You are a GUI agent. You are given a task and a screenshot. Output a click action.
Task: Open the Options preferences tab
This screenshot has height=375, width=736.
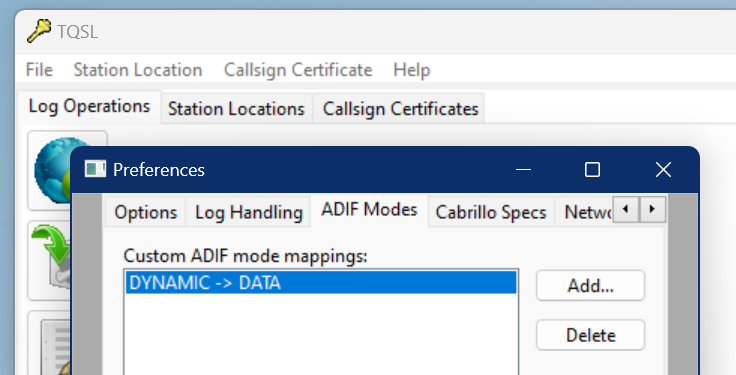click(146, 213)
